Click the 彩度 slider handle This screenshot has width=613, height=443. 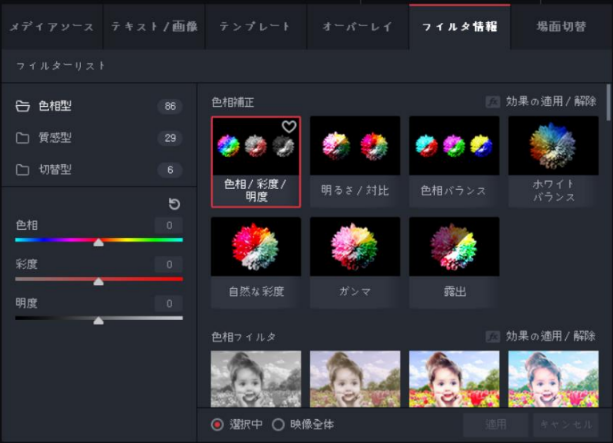coord(98,282)
